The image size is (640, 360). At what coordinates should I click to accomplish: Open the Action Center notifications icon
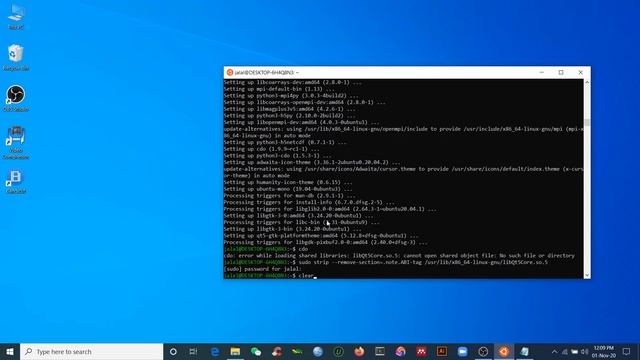[x=627, y=351]
